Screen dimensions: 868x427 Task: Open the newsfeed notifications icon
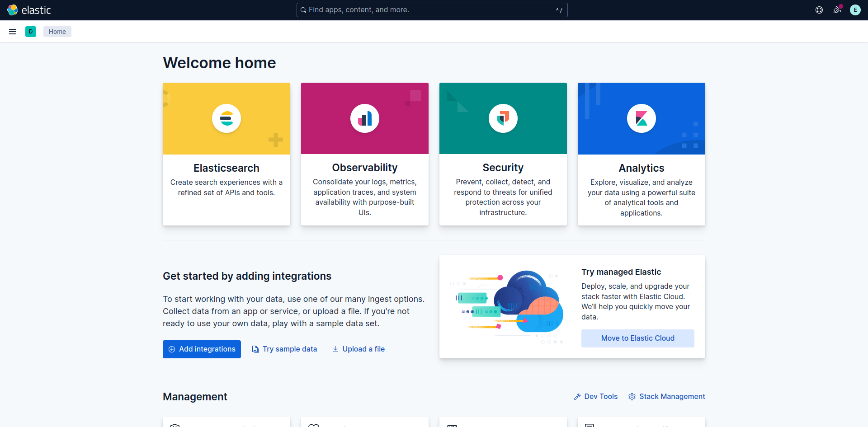tap(837, 10)
